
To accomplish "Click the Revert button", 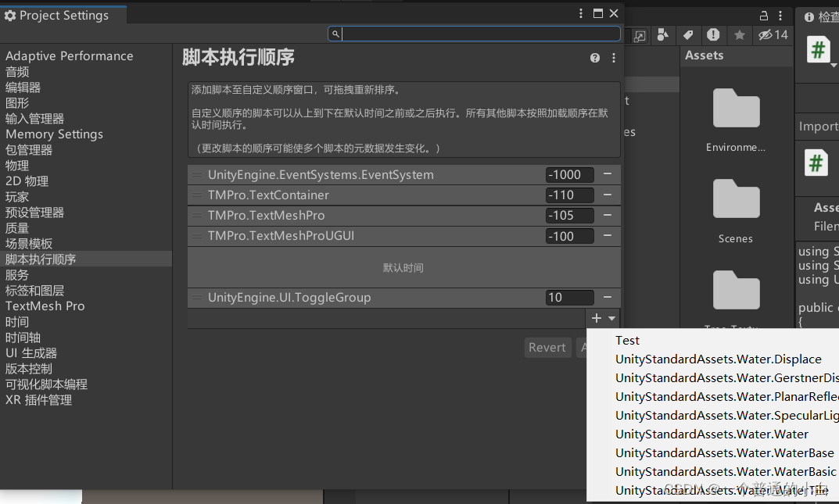I will (x=547, y=348).
